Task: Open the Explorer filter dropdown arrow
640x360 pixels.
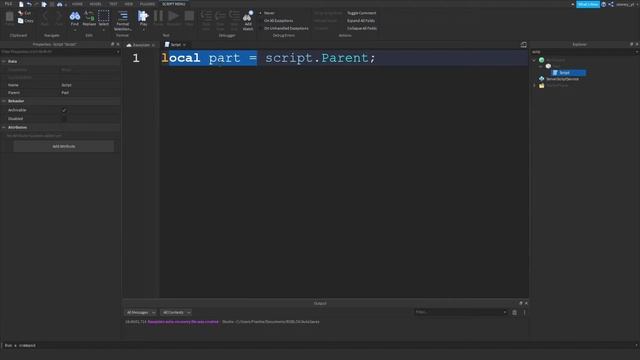Action: 637,52
